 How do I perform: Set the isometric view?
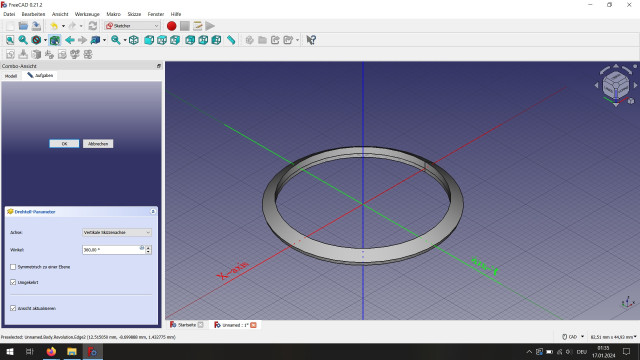tap(134, 40)
